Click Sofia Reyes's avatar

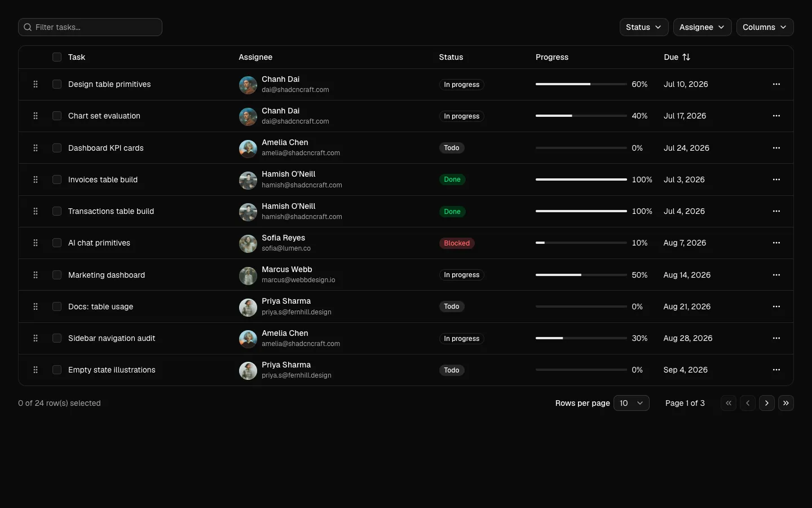click(x=248, y=243)
